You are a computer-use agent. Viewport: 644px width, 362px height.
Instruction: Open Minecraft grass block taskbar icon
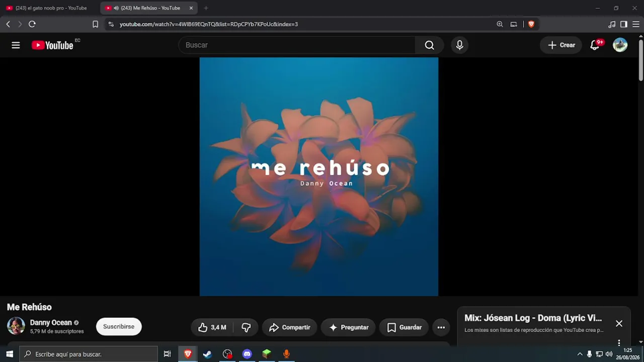coord(267,354)
